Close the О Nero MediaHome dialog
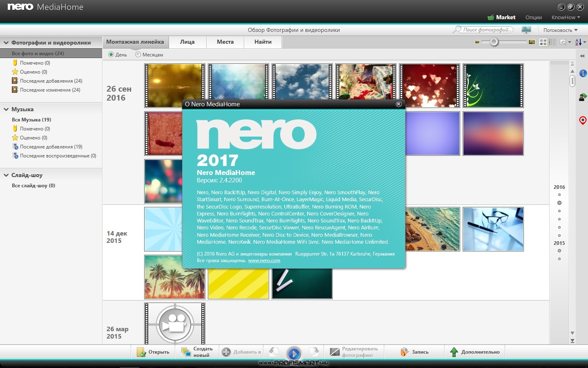This screenshot has width=588, height=368. pyautogui.click(x=399, y=104)
